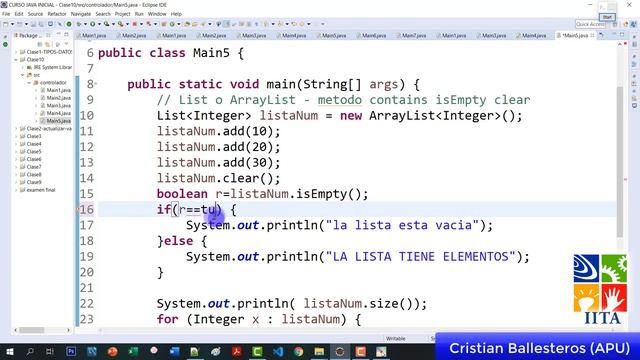
Task: Open Adobe Acrobat from the taskbar
Action: click(237, 351)
